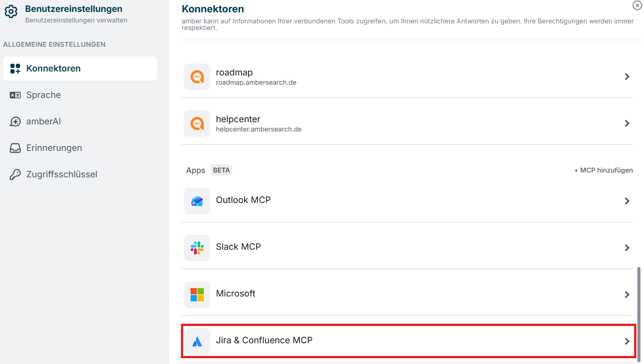Click the Zugriffsschlüssel key icon
The height and width of the screenshot is (364, 644).
coord(15,174)
